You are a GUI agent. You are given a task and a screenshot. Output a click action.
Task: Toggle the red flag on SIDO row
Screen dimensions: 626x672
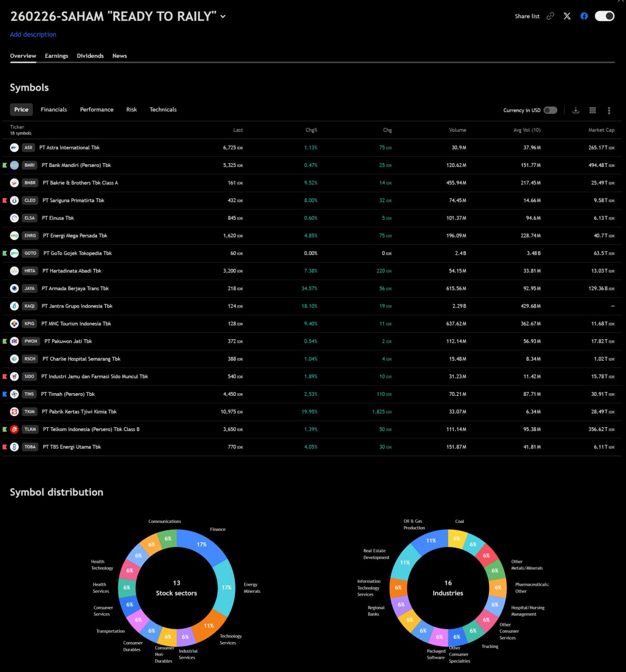click(x=5, y=376)
